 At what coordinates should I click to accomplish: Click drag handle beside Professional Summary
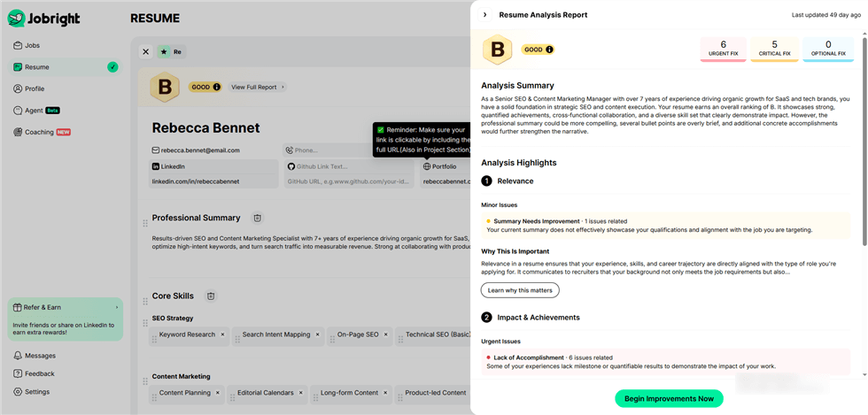point(145,222)
